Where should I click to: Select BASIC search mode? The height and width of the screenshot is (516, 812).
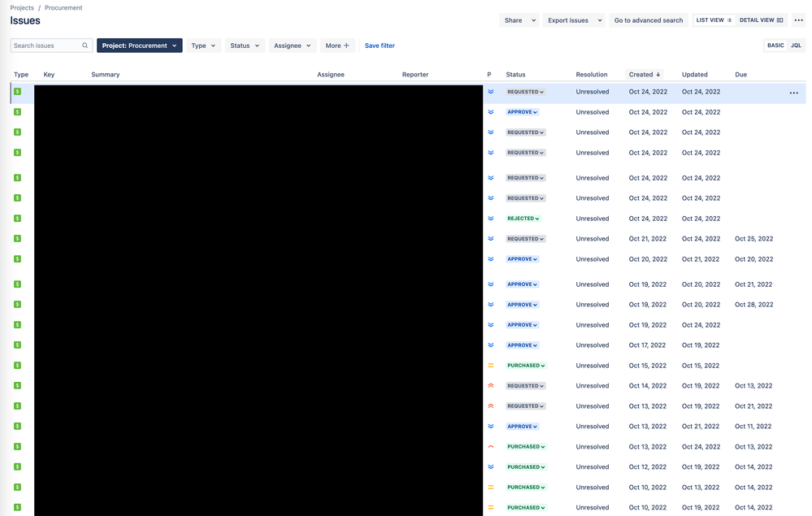click(x=775, y=46)
